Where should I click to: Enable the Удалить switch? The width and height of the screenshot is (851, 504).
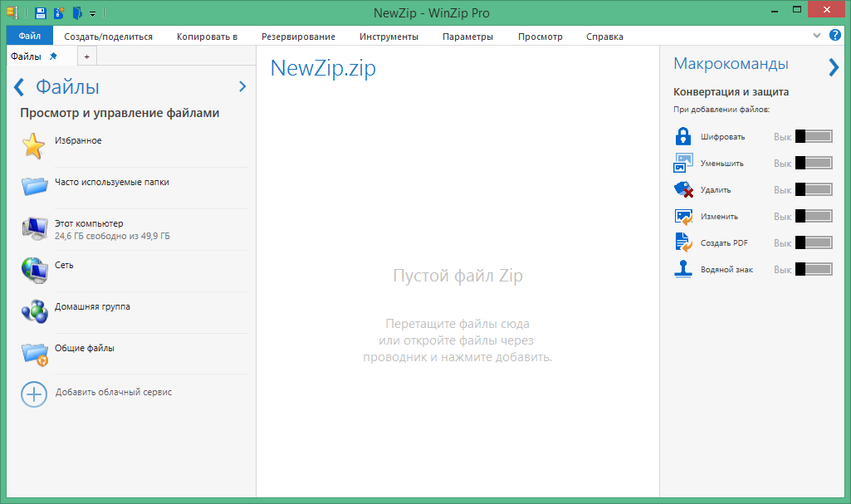(814, 189)
